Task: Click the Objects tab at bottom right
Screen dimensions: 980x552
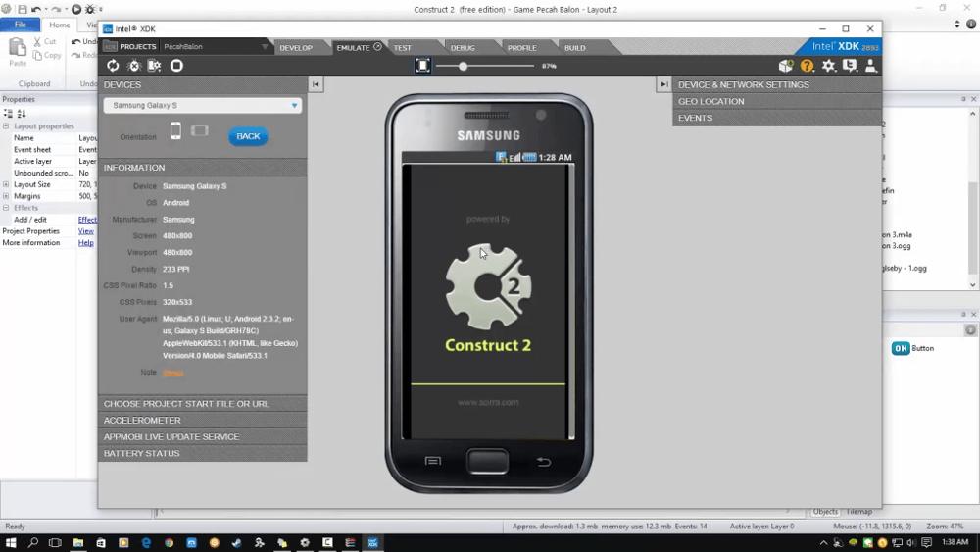Action: (x=825, y=512)
